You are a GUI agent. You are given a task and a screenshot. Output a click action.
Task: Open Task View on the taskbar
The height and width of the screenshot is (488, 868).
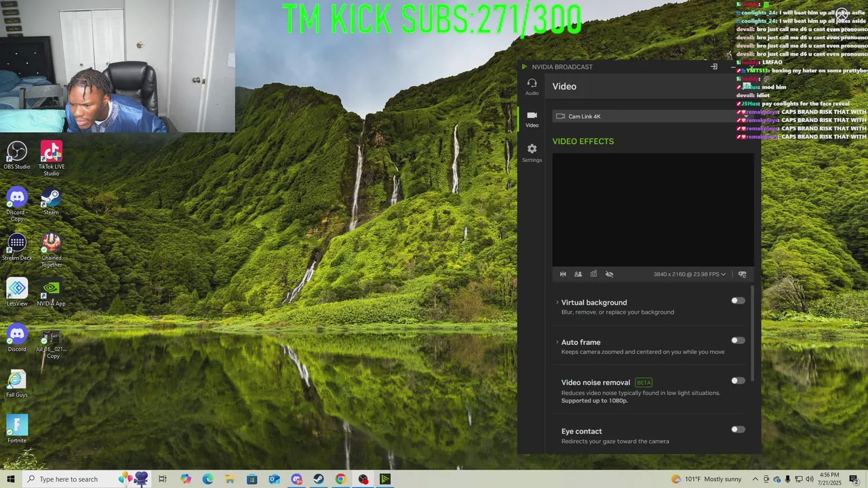(x=163, y=479)
